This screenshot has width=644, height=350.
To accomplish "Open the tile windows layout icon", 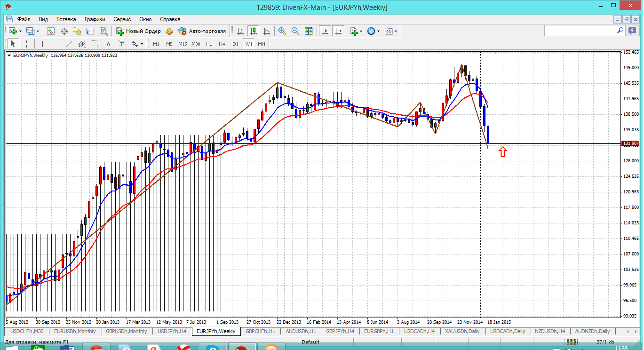I will point(309,31).
